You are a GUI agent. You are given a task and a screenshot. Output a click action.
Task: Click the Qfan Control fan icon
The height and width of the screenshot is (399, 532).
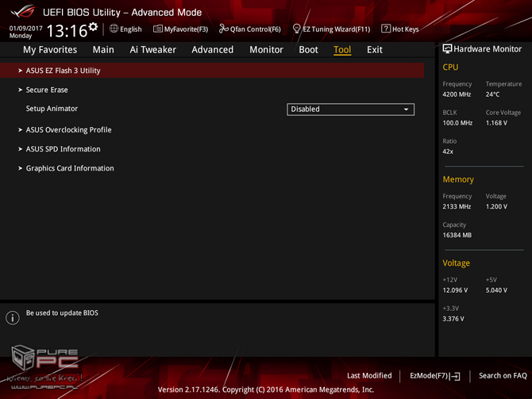224,29
